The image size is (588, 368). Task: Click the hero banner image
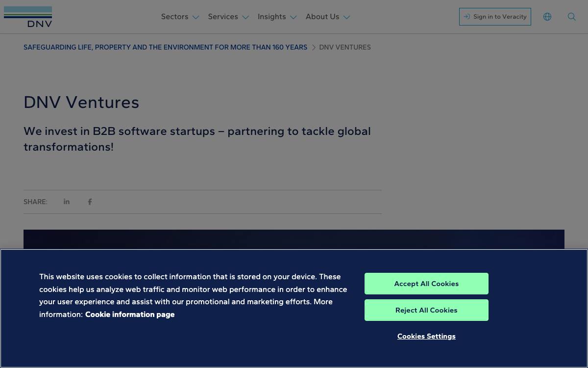294,239
